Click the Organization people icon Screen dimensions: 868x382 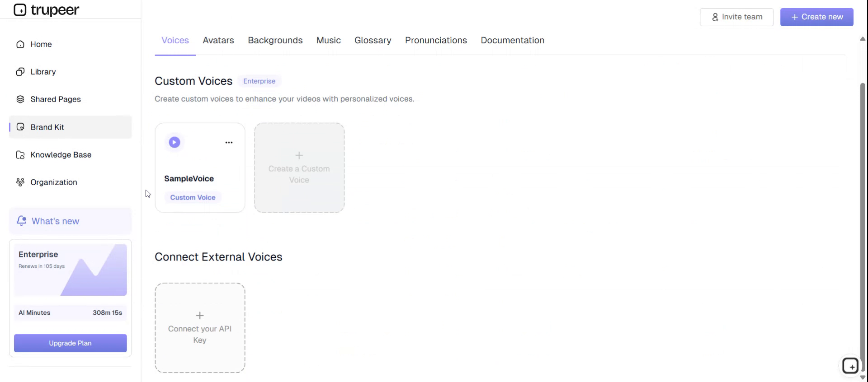click(20, 182)
